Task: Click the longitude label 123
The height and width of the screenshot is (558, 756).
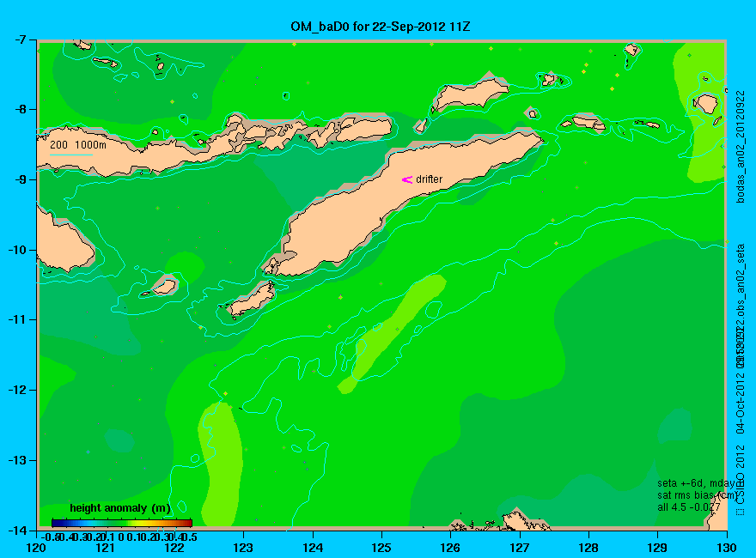Action: (243, 548)
